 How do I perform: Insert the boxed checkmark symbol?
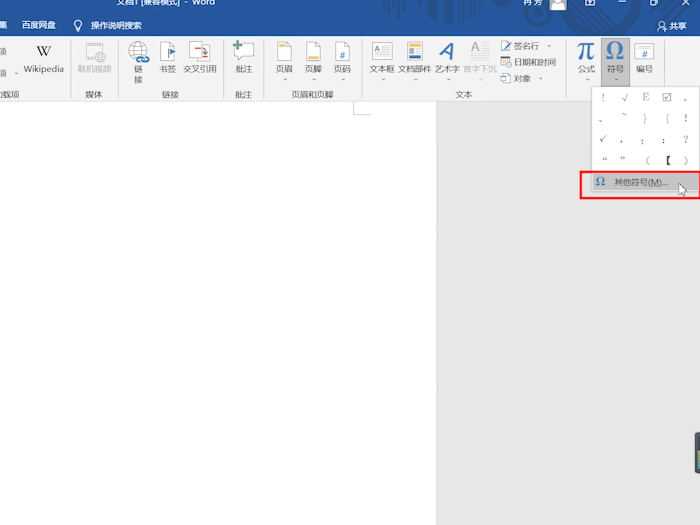pos(666,98)
